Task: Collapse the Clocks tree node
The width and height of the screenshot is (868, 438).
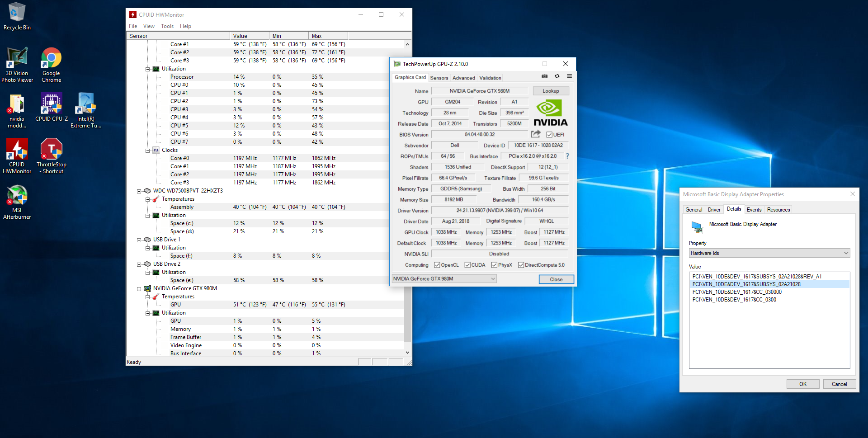Action: pyautogui.click(x=147, y=151)
